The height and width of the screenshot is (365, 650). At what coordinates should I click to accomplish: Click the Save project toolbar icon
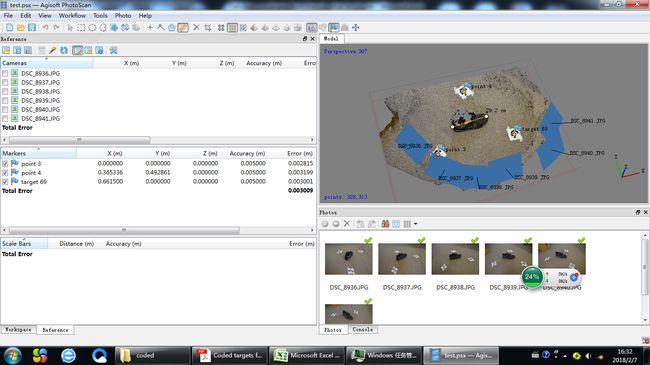pos(32,28)
